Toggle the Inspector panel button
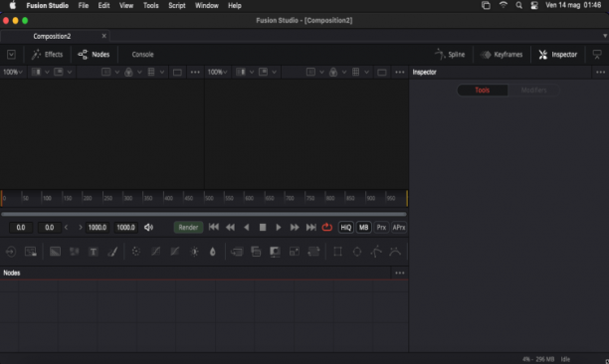The image size is (609, 364). pyautogui.click(x=557, y=55)
